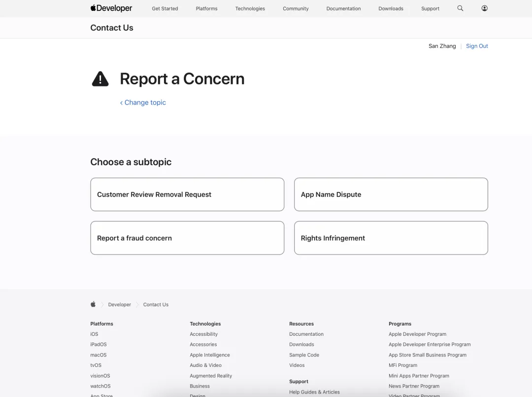This screenshot has height=397, width=532.
Task: Open App Store Small Business Program link
Action: [x=428, y=355]
